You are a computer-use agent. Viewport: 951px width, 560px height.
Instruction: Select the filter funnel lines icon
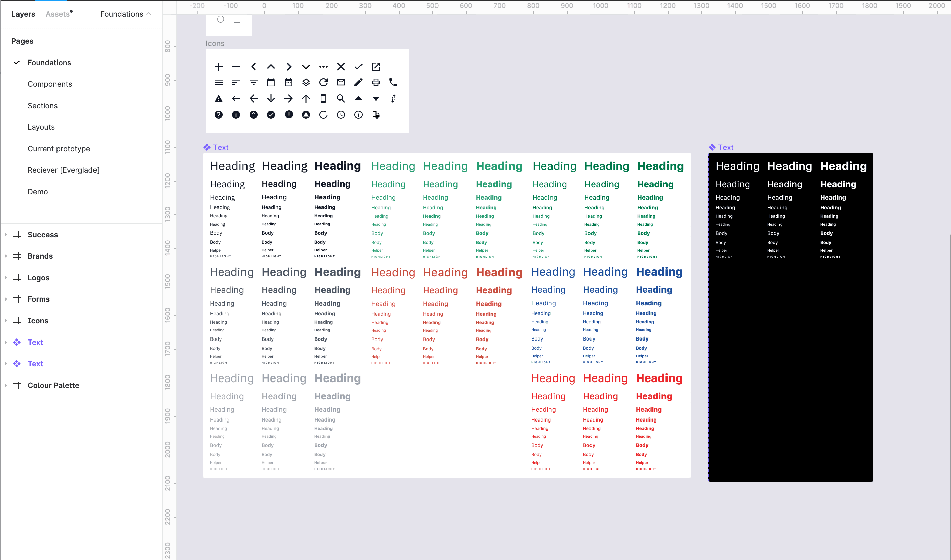click(253, 82)
